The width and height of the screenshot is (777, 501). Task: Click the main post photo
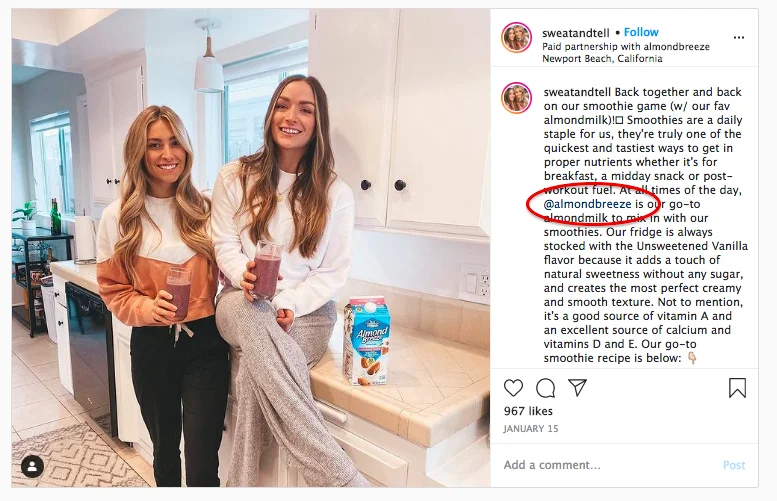point(251,248)
